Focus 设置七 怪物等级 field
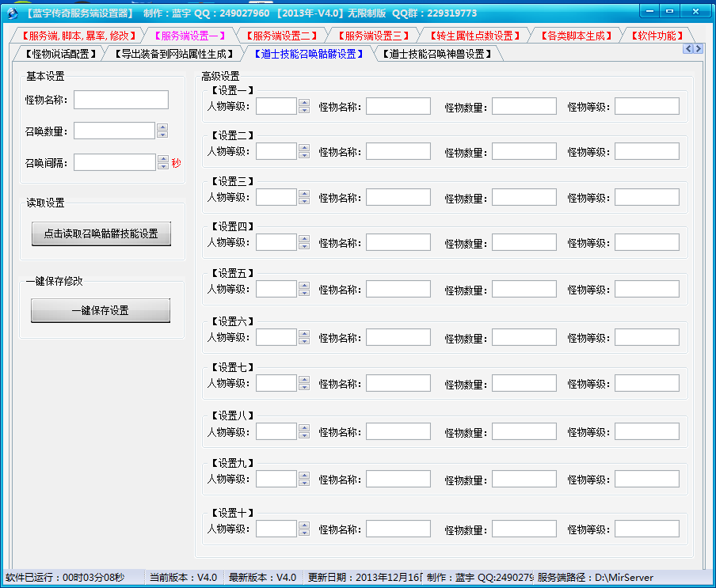This screenshot has height=588, width=716. [x=647, y=383]
